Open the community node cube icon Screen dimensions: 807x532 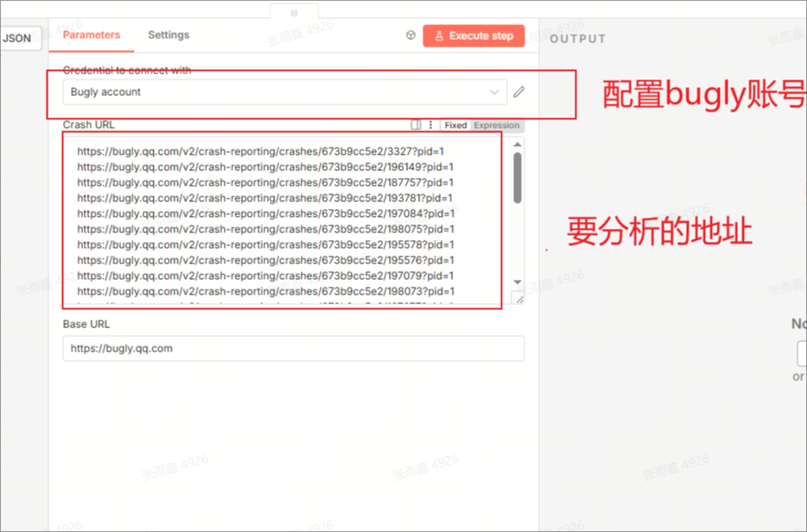tap(411, 35)
